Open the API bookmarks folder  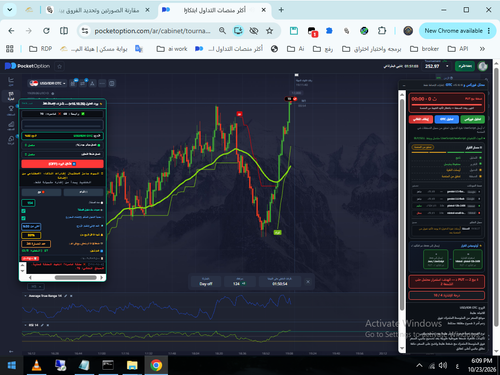[x=458, y=49]
